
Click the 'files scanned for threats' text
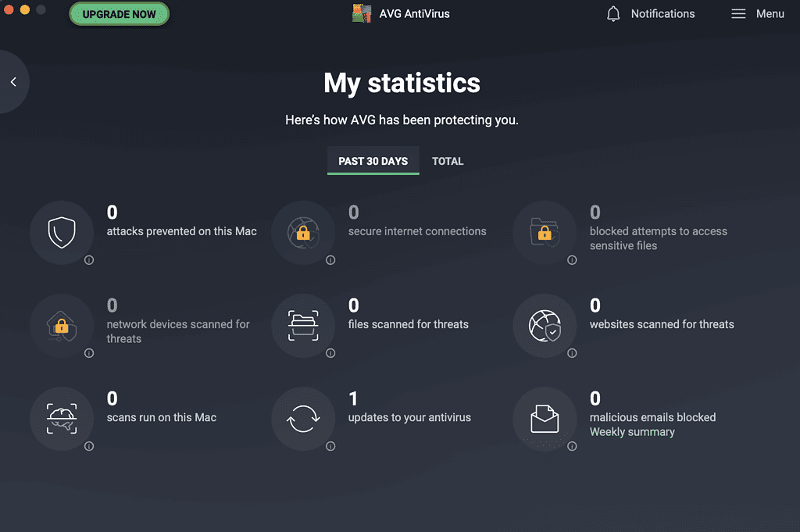(x=408, y=324)
